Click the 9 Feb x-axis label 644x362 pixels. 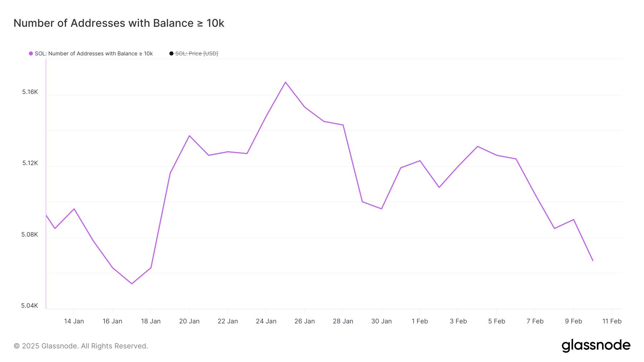coord(573,321)
